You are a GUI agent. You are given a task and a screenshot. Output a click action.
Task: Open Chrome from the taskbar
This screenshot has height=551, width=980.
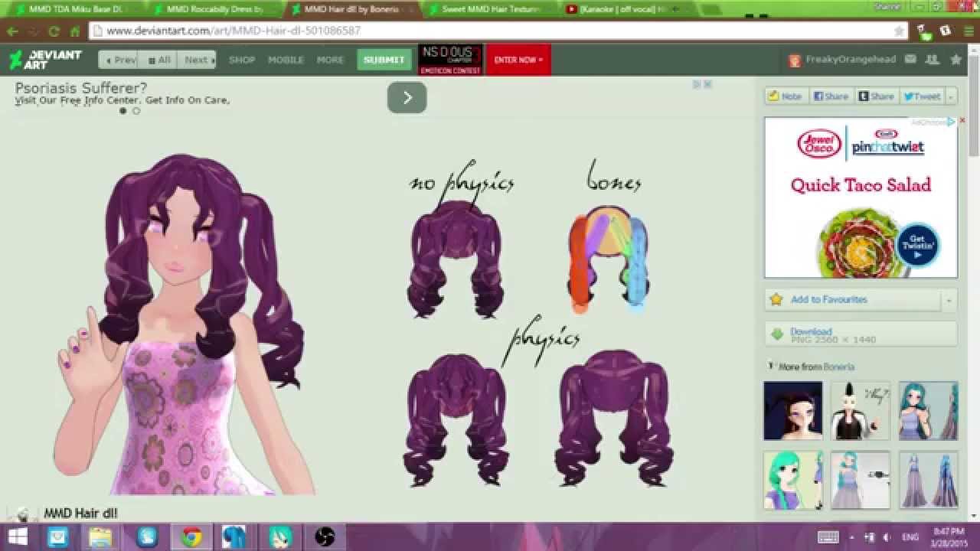click(191, 536)
